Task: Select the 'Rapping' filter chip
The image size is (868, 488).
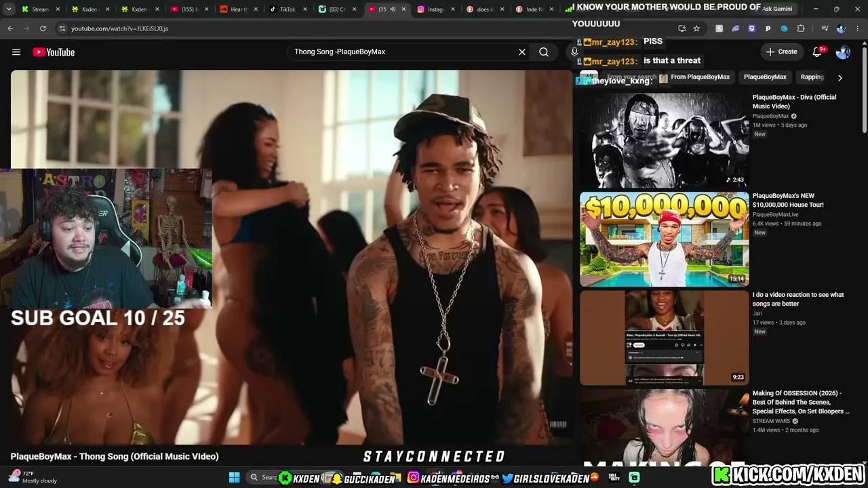Action: [812, 77]
